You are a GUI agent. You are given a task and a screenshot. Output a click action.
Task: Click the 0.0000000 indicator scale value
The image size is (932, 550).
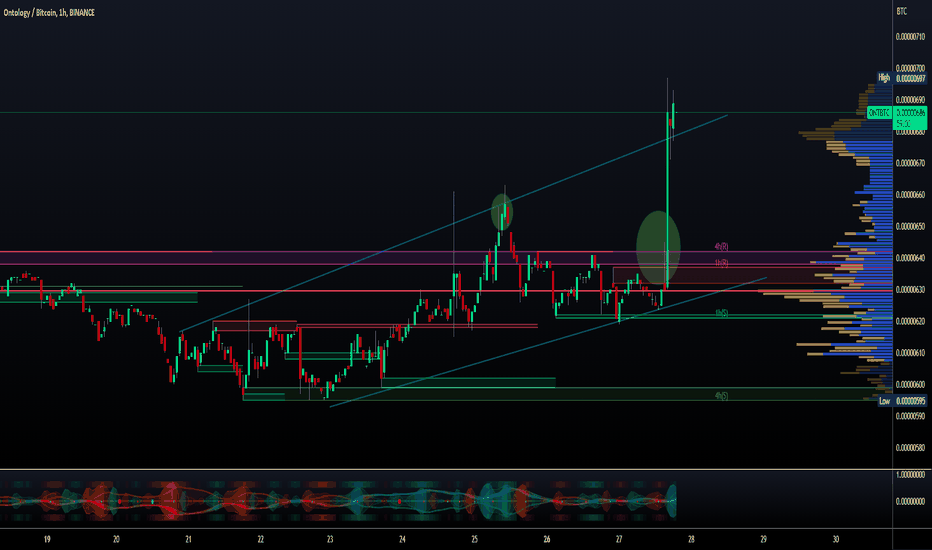click(910, 501)
